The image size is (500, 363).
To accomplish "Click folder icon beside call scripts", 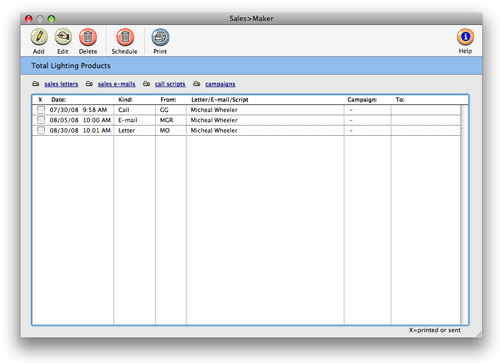I will tap(146, 84).
